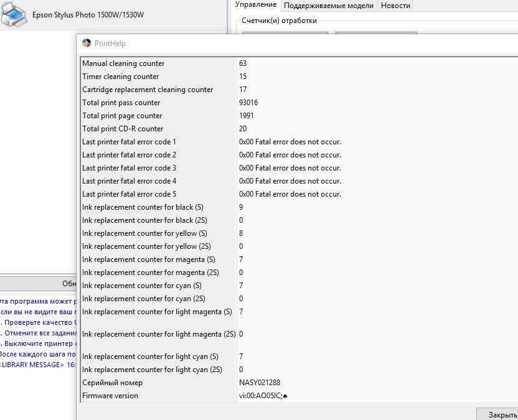Click the serial number NASY021288
Image resolution: width=518 pixels, height=420 pixels.
(x=260, y=383)
